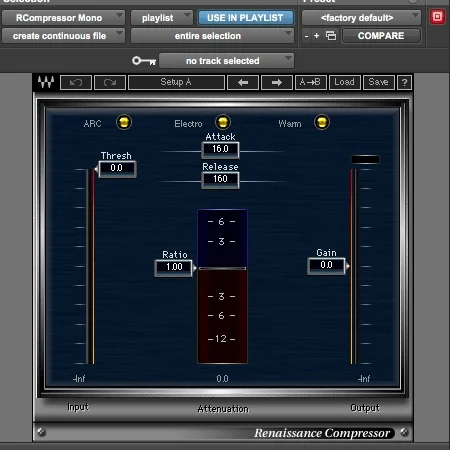This screenshot has height=450, width=450.
Task: Click the Setup A button
Action: click(176, 82)
